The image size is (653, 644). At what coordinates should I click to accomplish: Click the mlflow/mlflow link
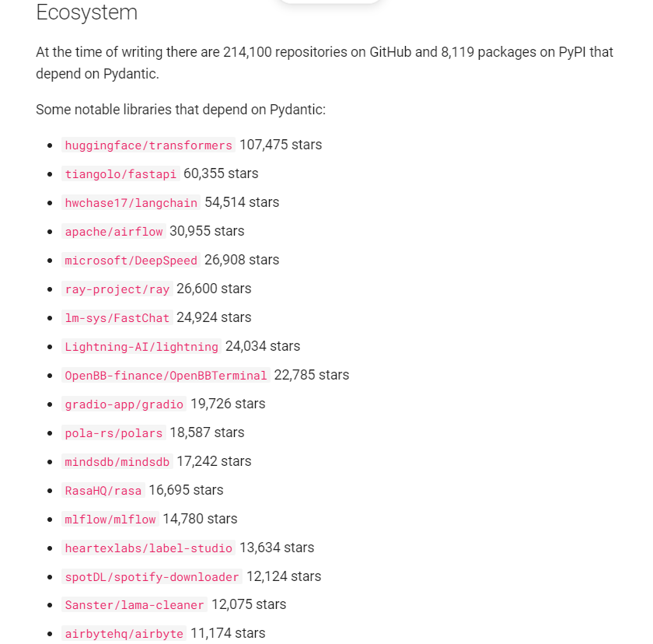(110, 520)
